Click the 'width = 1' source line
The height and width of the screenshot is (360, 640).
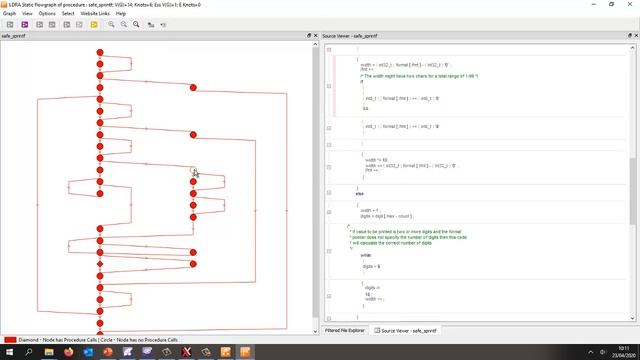pos(369,211)
